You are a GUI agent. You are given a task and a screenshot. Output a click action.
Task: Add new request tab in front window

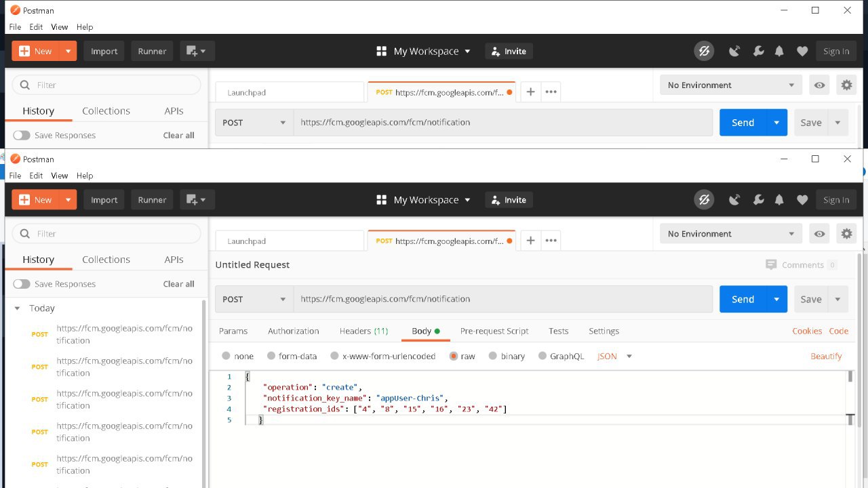click(x=530, y=241)
